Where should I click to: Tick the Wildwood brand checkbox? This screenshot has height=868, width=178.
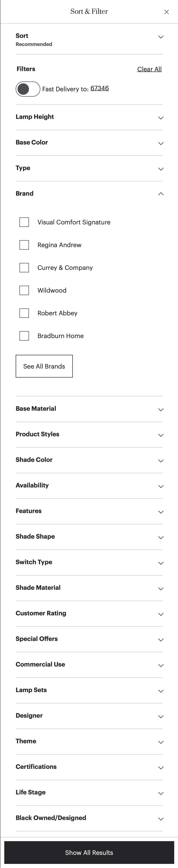pos(24,290)
